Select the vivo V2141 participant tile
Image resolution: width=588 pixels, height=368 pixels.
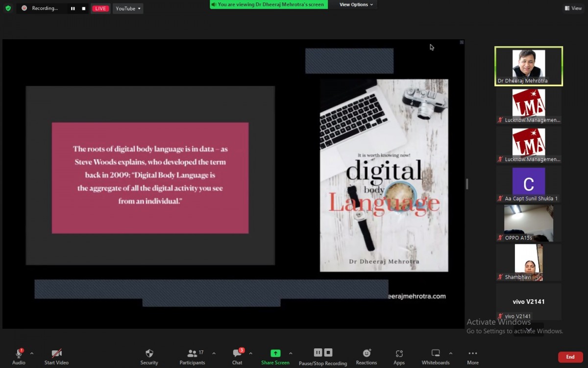(x=529, y=302)
